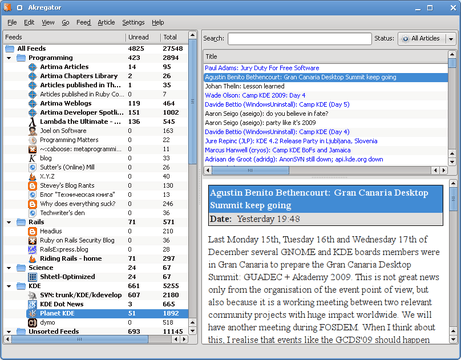Click the article list horizontal scrollbar

tap(325, 170)
